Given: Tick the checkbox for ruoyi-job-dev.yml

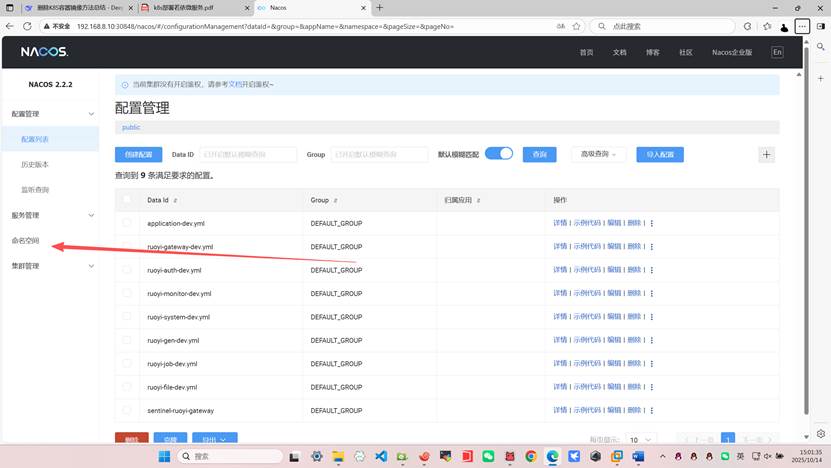Looking at the screenshot, I should 127,363.
